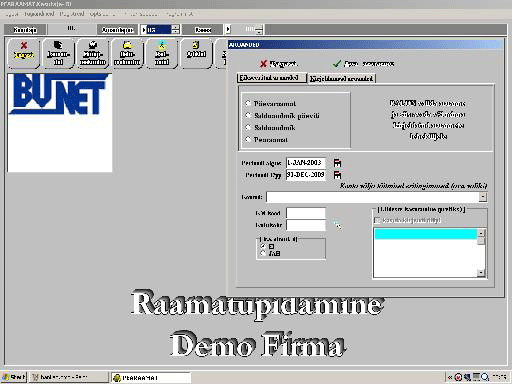Click the red X exit button in main toolbar

point(23,53)
